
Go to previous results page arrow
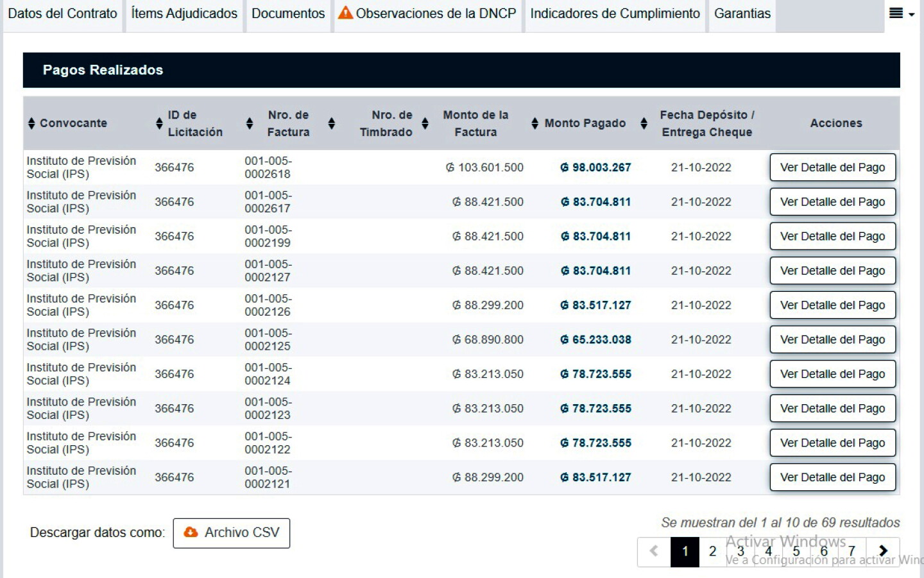(x=654, y=551)
